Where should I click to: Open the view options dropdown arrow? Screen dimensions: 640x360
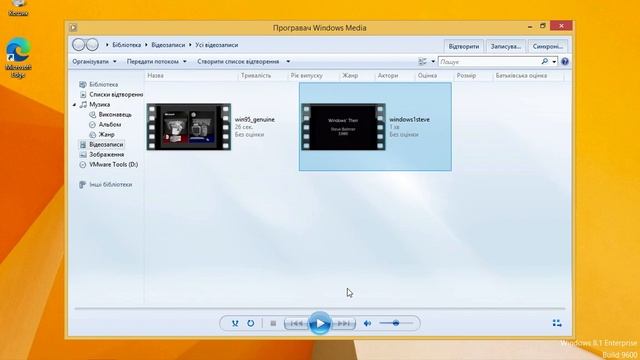click(x=433, y=62)
